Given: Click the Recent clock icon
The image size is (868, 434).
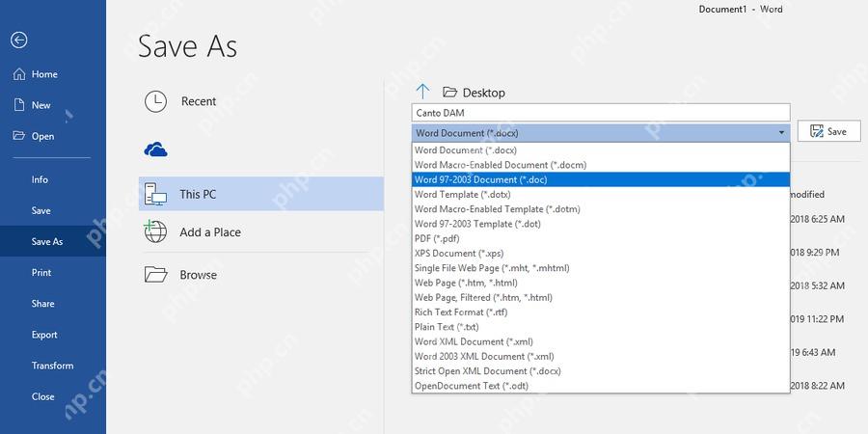Looking at the screenshot, I should (x=155, y=102).
